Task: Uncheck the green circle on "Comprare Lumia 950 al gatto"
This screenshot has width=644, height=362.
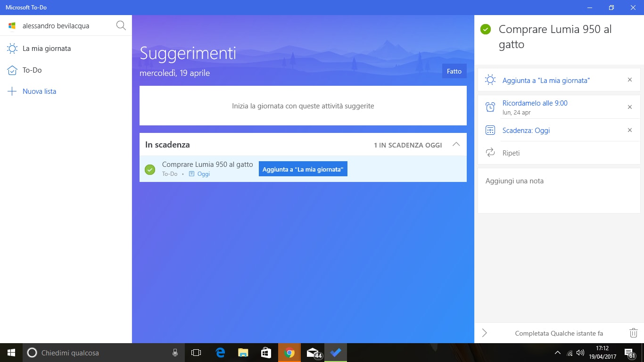Action: (150, 169)
